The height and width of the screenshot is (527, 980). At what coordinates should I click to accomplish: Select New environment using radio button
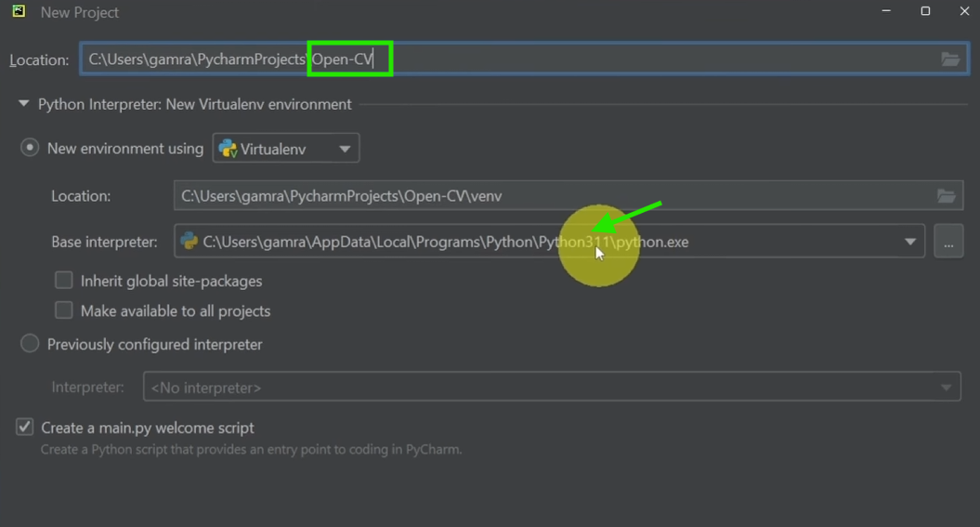click(30, 148)
